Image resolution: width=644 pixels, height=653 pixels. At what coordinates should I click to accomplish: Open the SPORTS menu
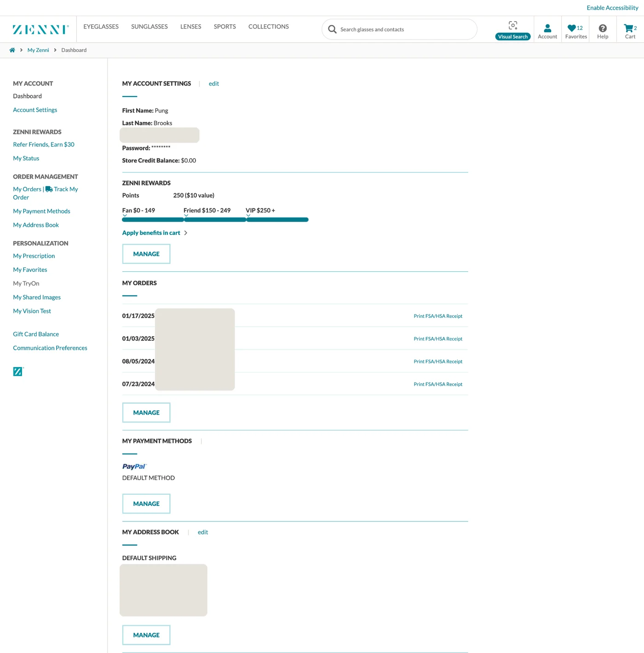[225, 27]
